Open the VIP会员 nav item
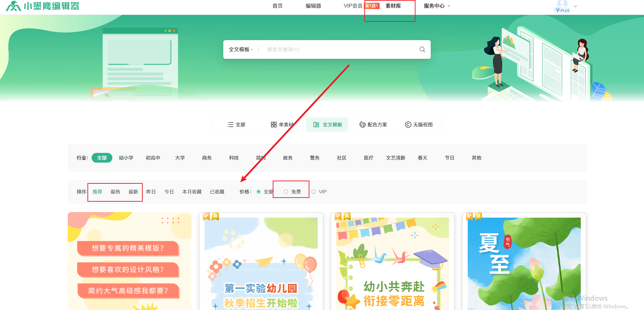644x310 pixels. pos(353,6)
